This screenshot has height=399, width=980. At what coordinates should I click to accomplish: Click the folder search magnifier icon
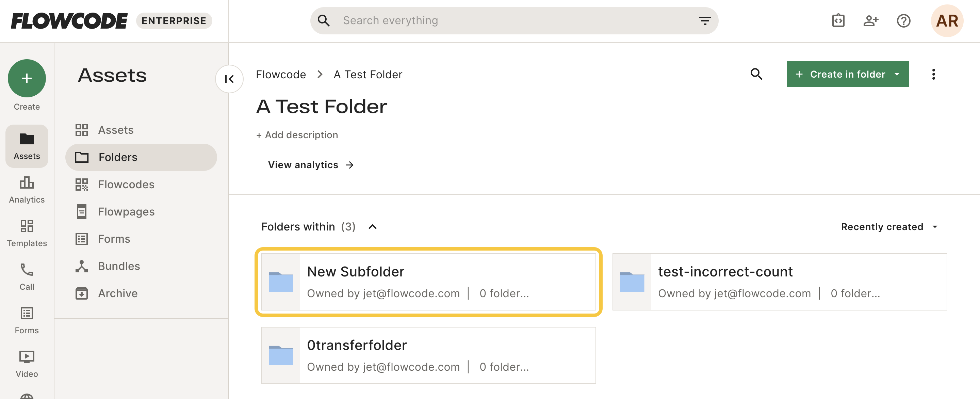point(756,74)
